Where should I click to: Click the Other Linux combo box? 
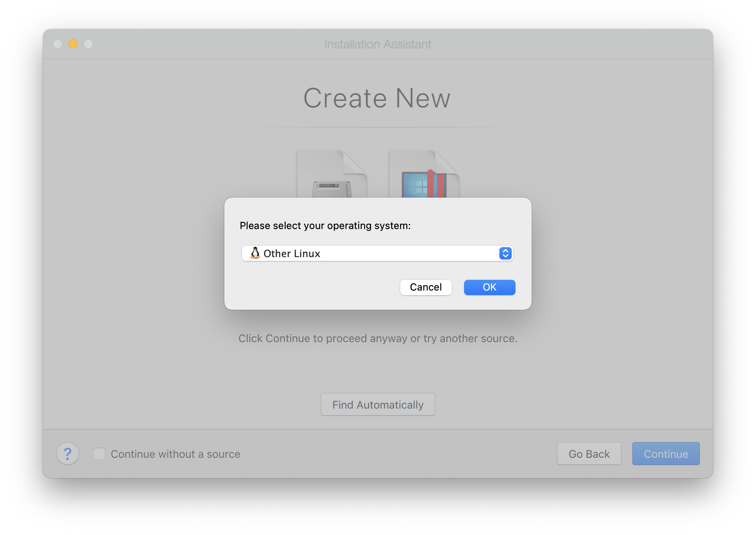click(376, 253)
